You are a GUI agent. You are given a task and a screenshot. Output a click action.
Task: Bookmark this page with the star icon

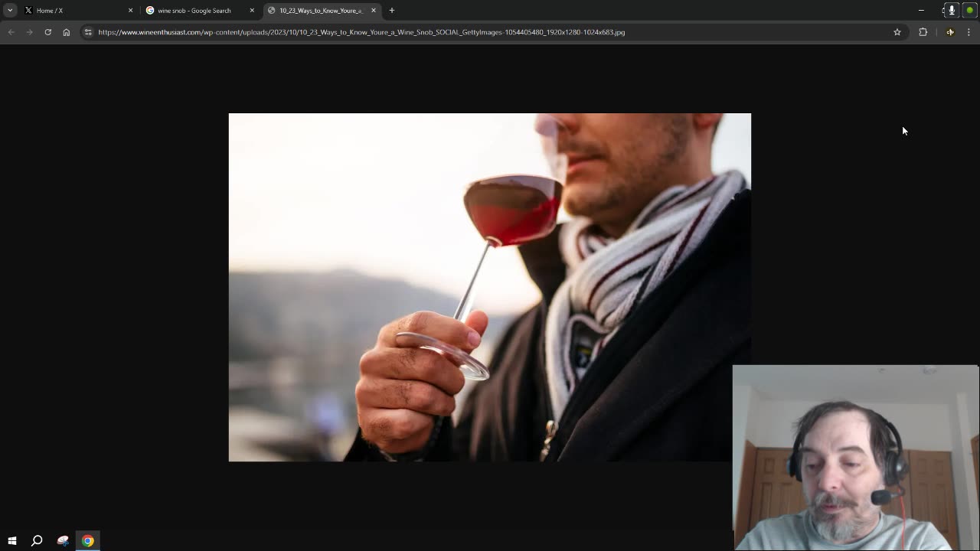[x=897, y=32]
